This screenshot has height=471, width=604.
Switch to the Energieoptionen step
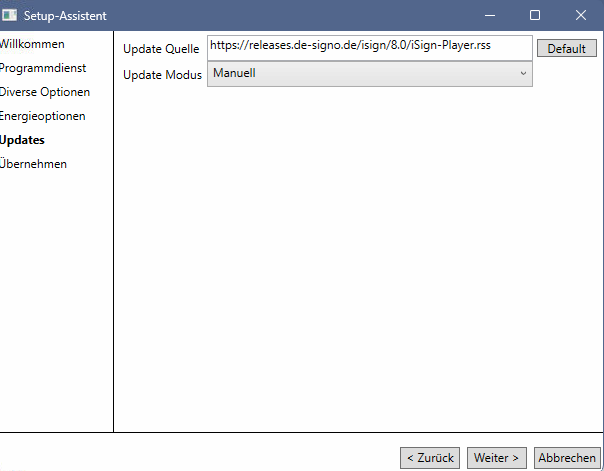coord(42,116)
